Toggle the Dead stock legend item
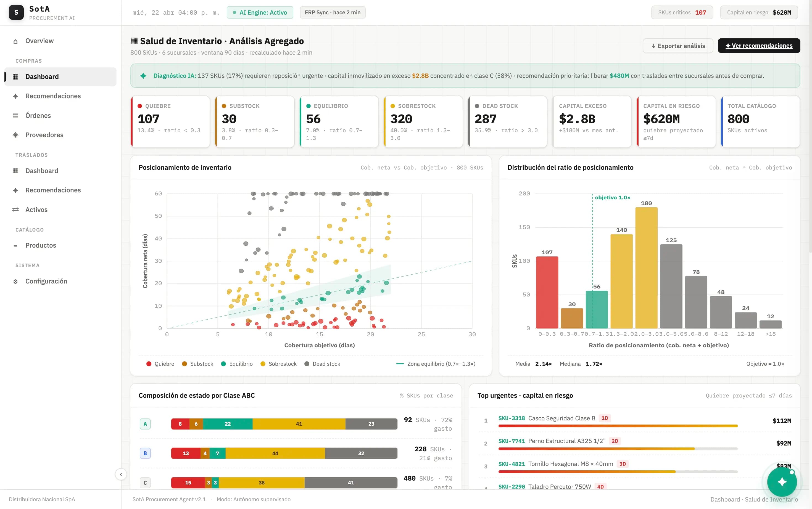812x509 pixels. 322,364
